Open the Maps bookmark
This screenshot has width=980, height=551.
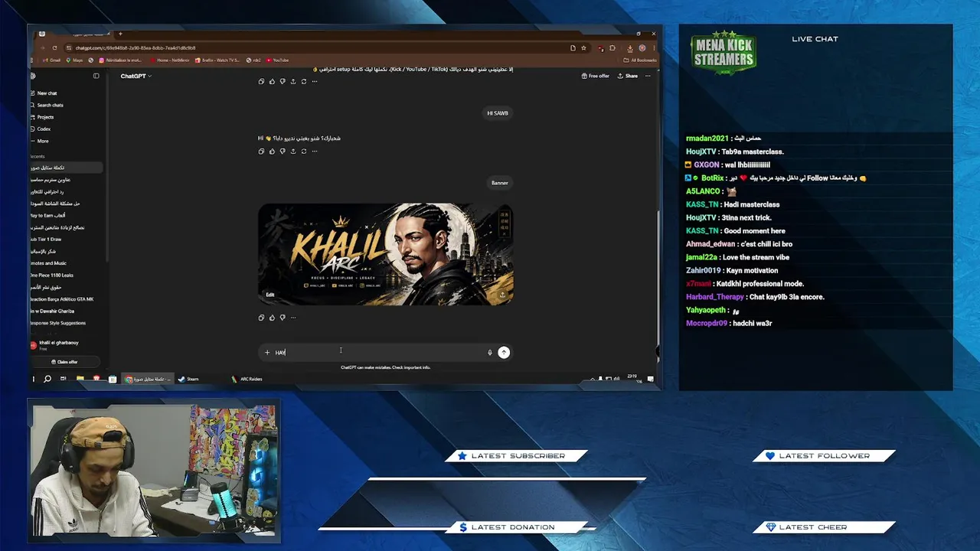click(x=75, y=60)
